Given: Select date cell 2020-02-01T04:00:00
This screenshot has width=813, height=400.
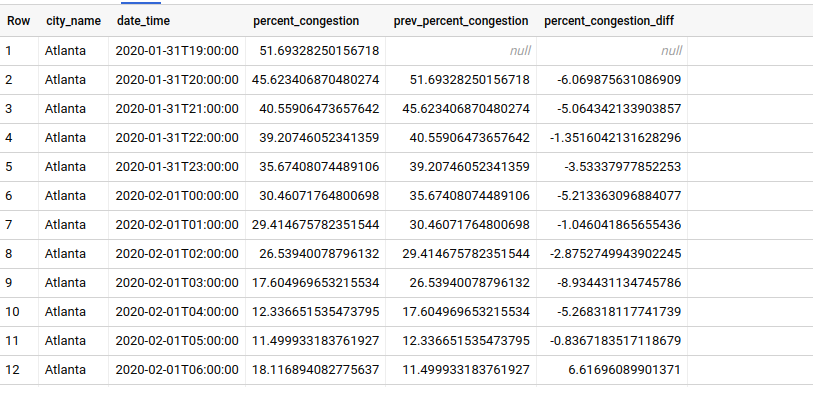Looking at the screenshot, I should click(x=177, y=311).
